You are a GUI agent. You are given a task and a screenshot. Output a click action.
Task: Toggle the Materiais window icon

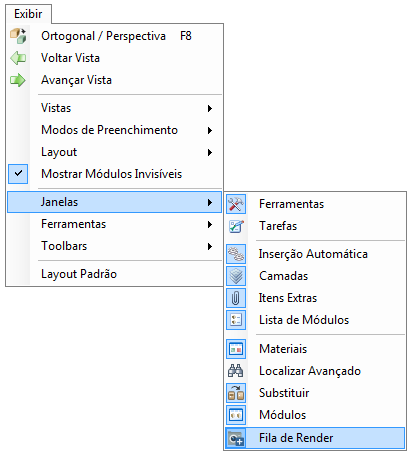click(x=236, y=349)
